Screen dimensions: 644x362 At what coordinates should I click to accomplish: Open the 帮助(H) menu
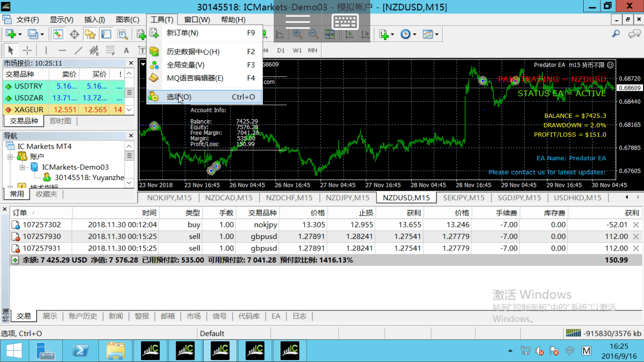point(233,19)
